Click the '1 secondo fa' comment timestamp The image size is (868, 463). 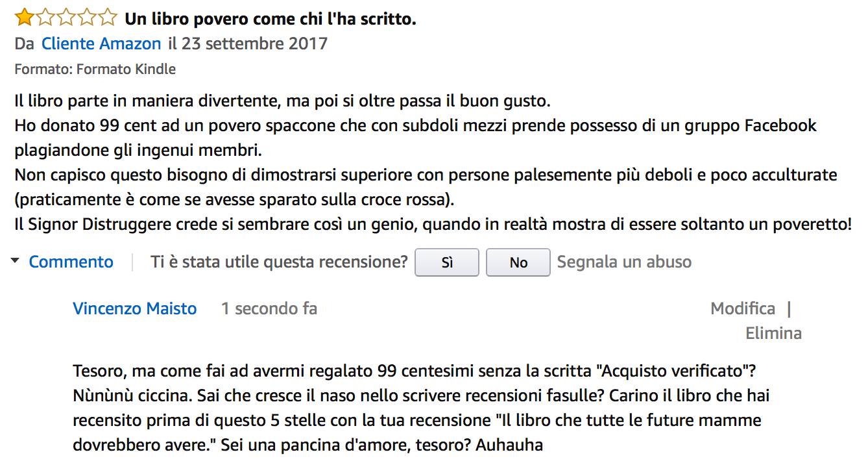[x=269, y=308]
